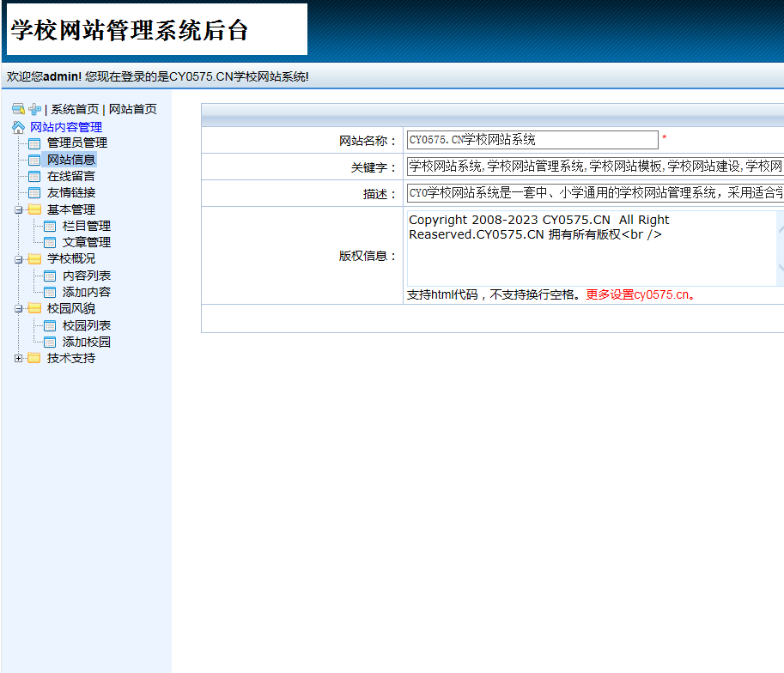Click the folder icon of 学校概况

pos(34,259)
